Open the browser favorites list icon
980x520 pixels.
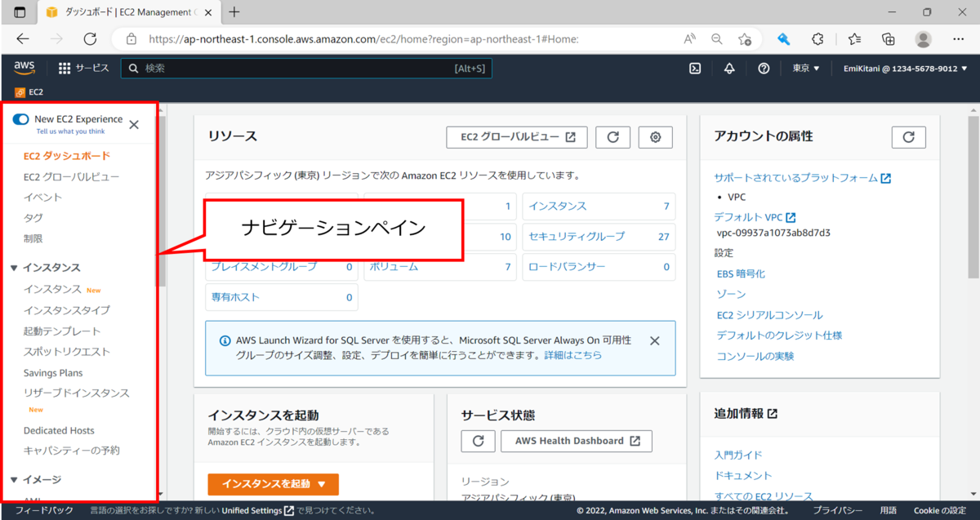tap(854, 38)
